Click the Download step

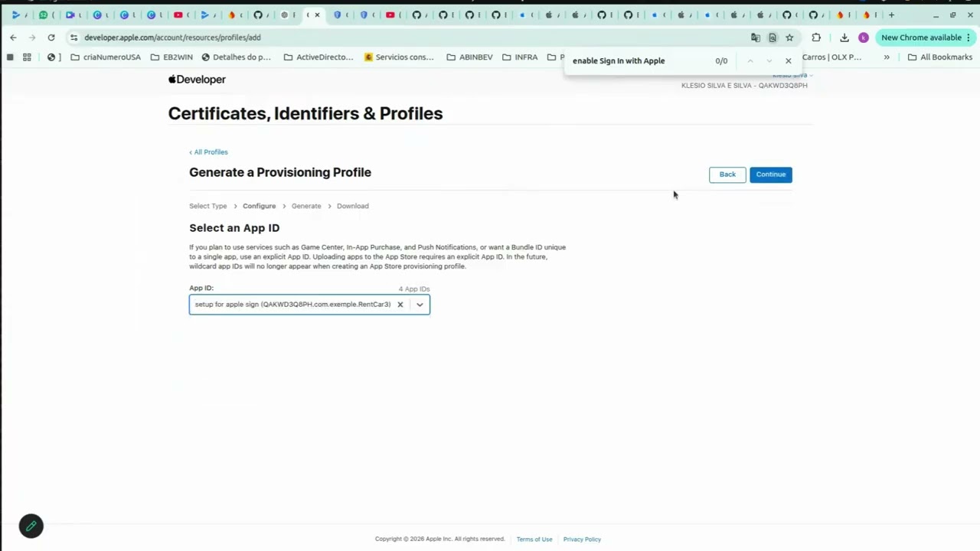coord(353,206)
